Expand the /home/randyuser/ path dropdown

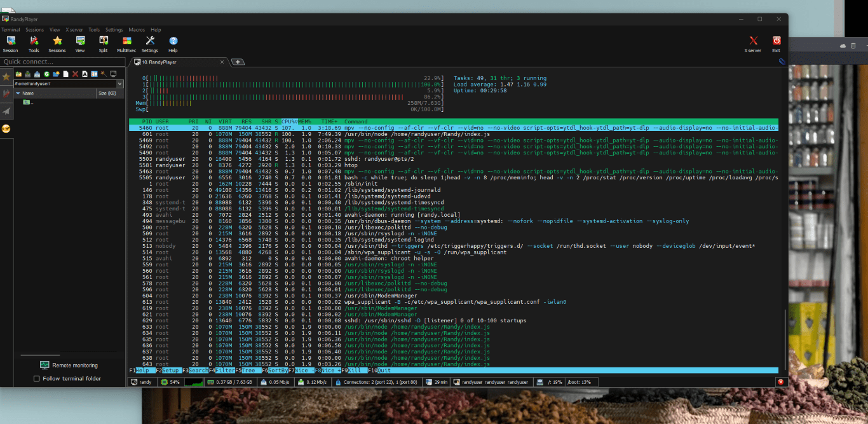[x=119, y=83]
